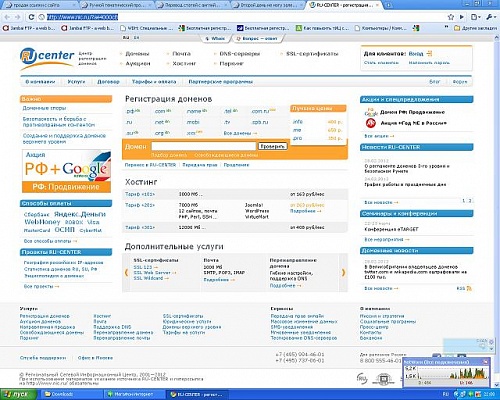Image resolution: width=500 pixels, height=400 pixels.
Task: Click the computer counter badge in footer
Action: pos(383,379)
